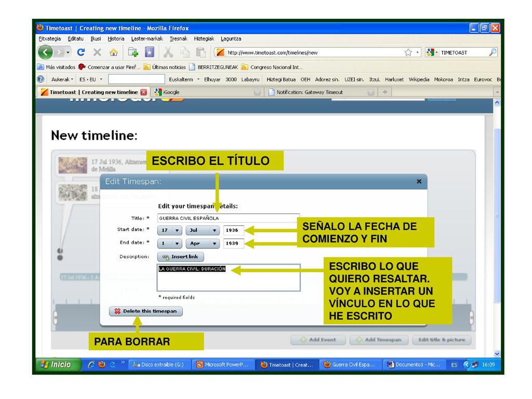Click the Wikipedia toolbar link
Viewport: 532px width, 399px height.
(419, 79)
